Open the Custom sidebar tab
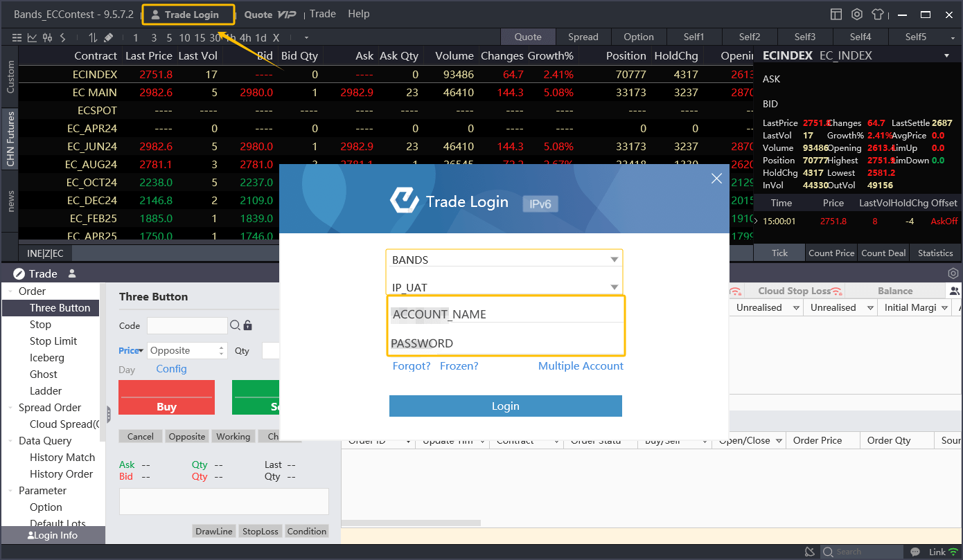The height and width of the screenshot is (560, 963). point(10,77)
